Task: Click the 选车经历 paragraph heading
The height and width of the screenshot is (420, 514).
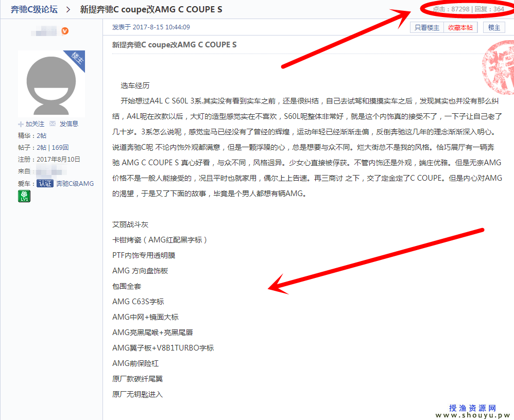Action: click(x=135, y=85)
